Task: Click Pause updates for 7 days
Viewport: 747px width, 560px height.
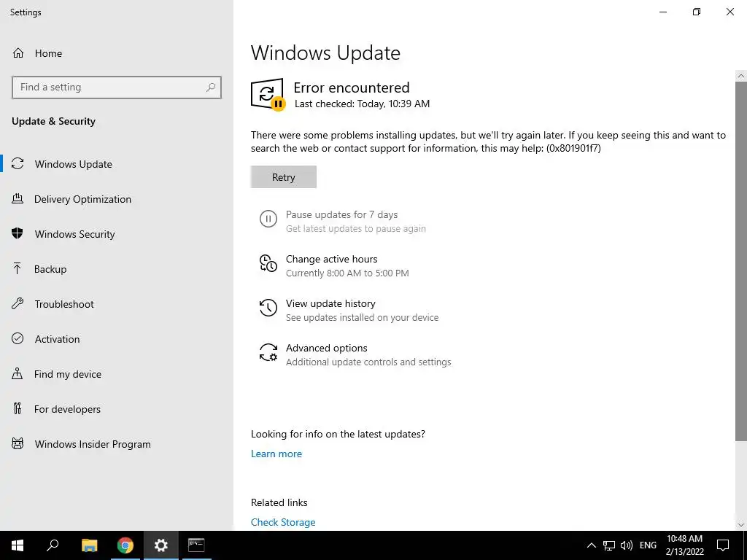Action: tap(341, 215)
